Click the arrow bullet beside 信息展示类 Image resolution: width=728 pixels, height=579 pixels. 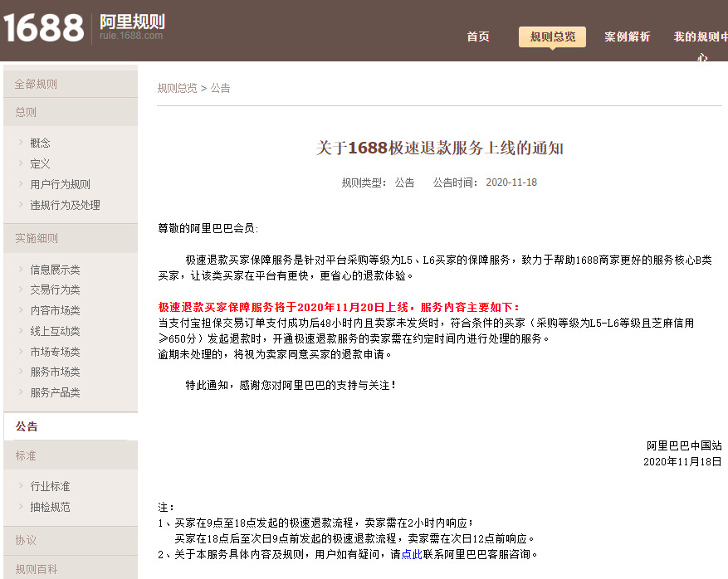tap(21, 269)
